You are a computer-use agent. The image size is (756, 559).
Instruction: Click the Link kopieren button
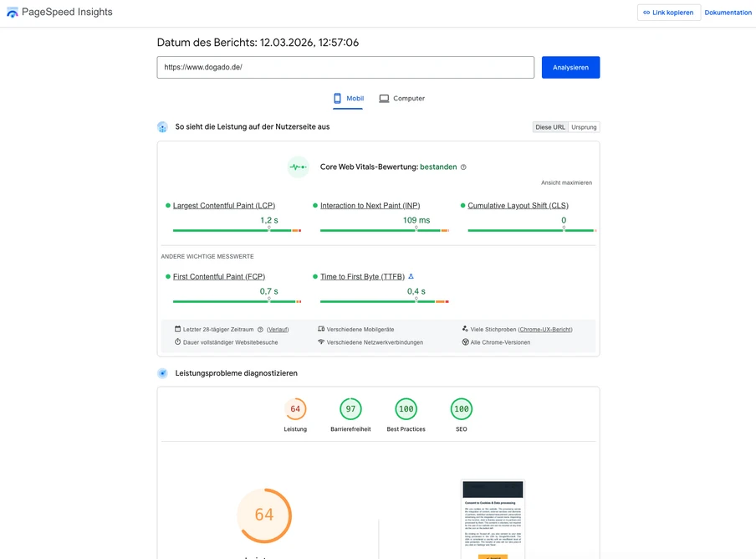click(x=668, y=12)
